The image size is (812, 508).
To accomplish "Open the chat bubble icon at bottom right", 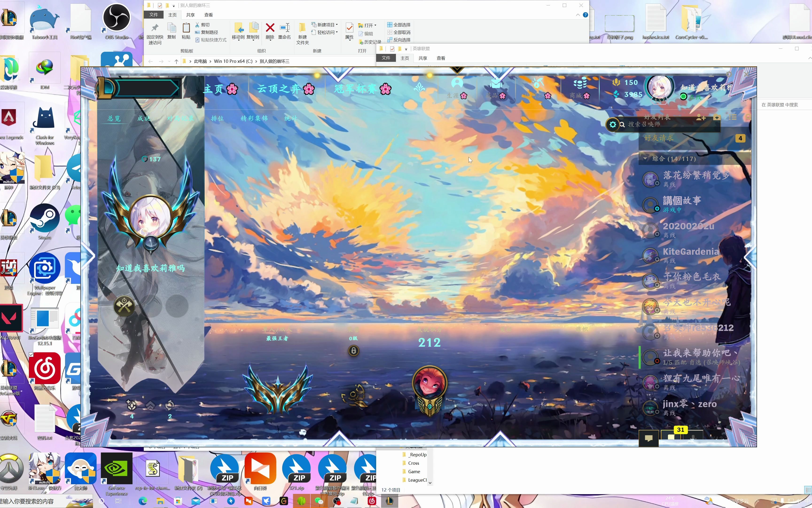I will pos(648,438).
